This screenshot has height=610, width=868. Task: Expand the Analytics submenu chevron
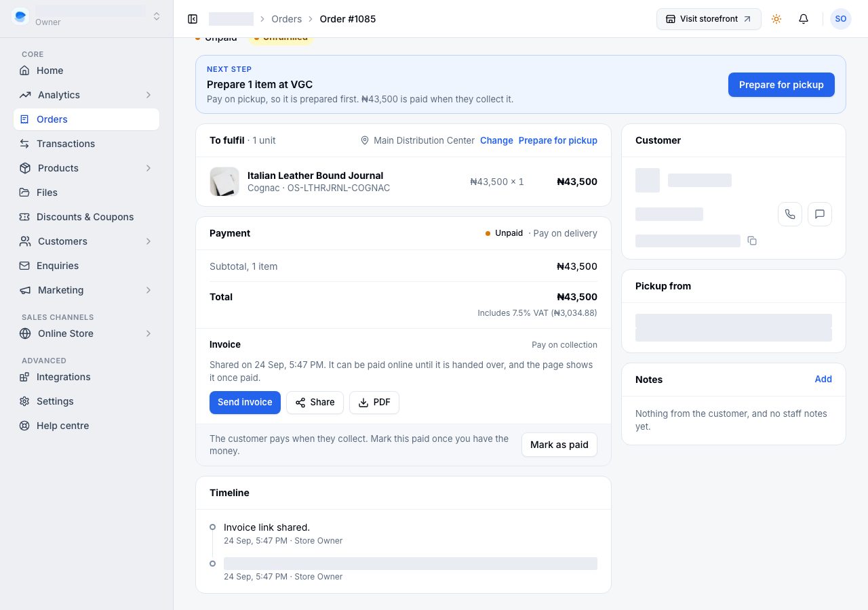(149, 95)
